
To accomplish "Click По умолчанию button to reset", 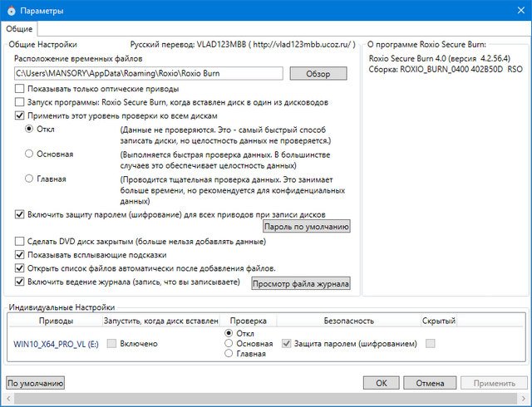I will coord(35,383).
